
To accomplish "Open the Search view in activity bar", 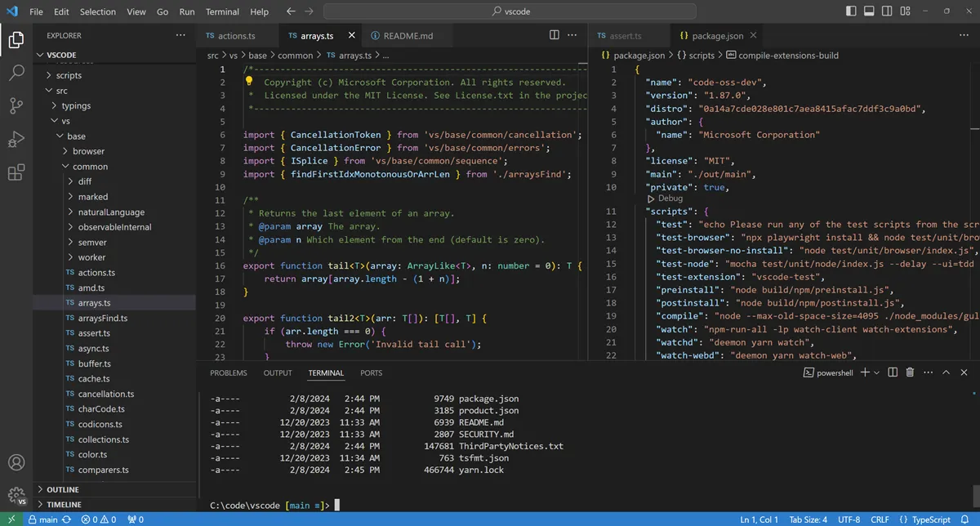I will click(16, 73).
